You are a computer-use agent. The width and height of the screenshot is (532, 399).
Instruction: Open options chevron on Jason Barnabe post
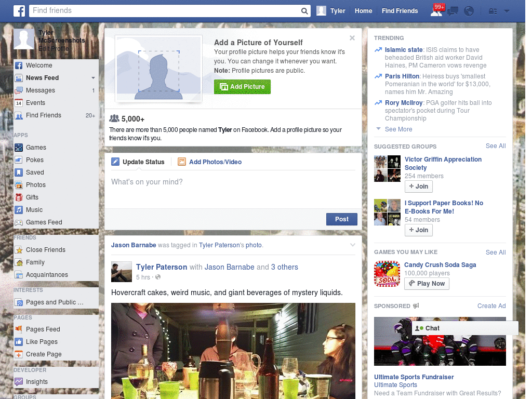[353, 245]
